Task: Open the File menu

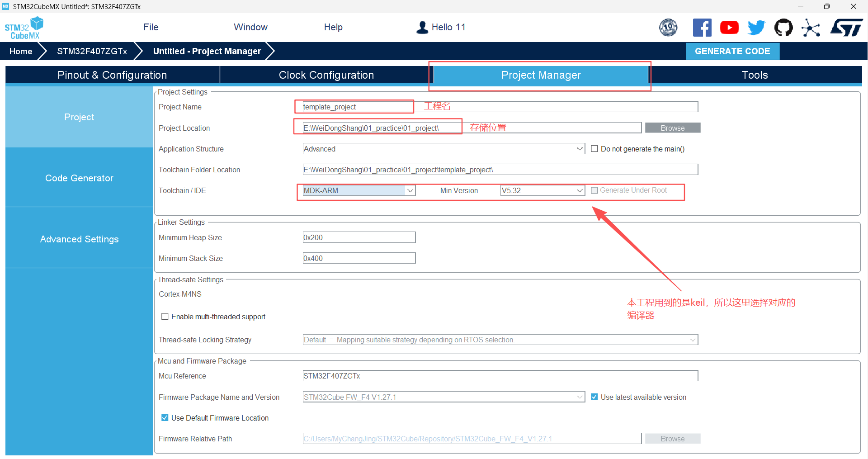Action: point(151,27)
